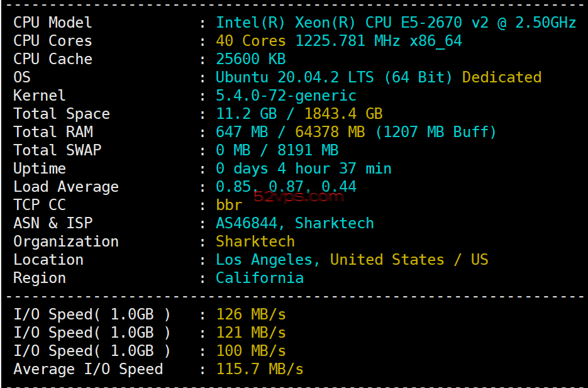Click the '0.44' load average value
588x388 pixels.
(338, 187)
